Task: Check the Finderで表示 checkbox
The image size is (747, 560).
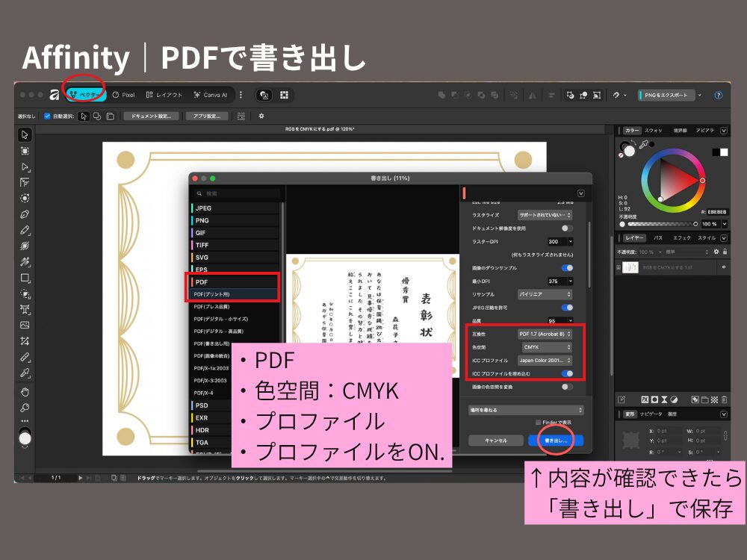Action: tap(538, 423)
